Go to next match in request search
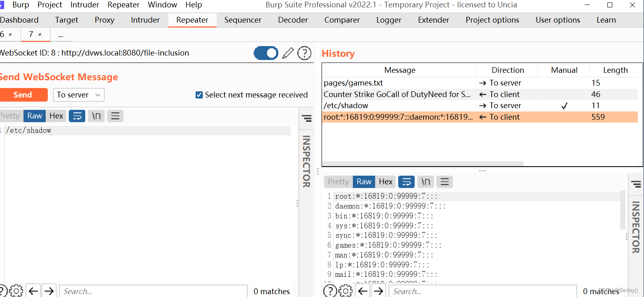 (x=49, y=291)
